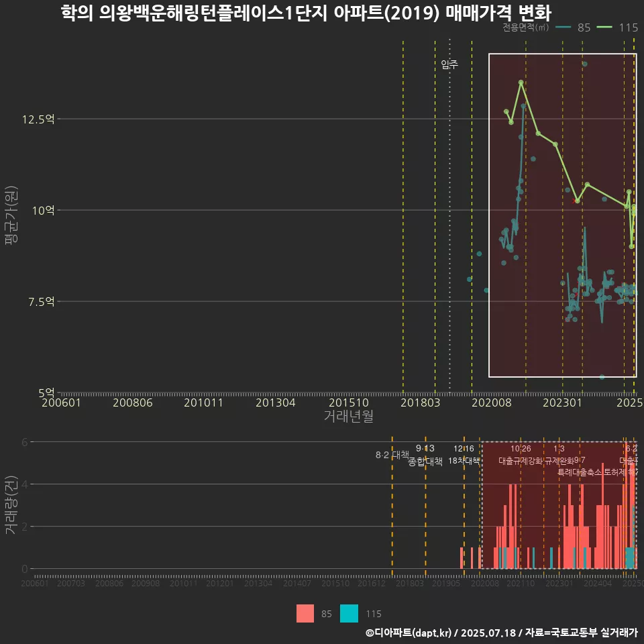
Task: Select the chart title text about 매매가격 변화
Action: pyautogui.click(x=306, y=13)
